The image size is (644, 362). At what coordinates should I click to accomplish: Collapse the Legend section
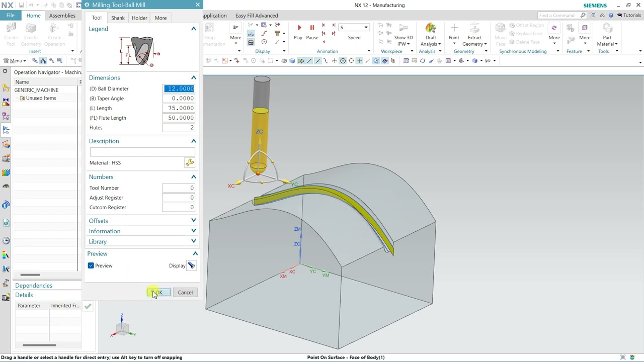coord(194,29)
